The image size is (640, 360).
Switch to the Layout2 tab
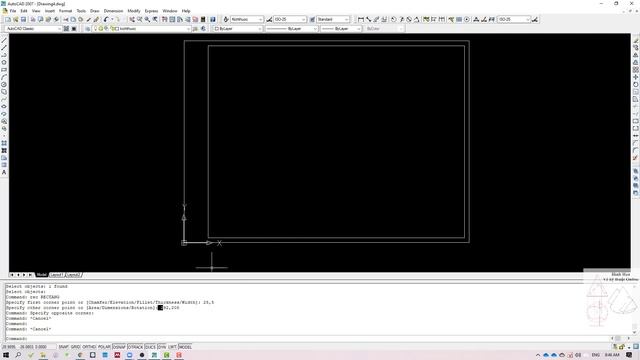73,275
